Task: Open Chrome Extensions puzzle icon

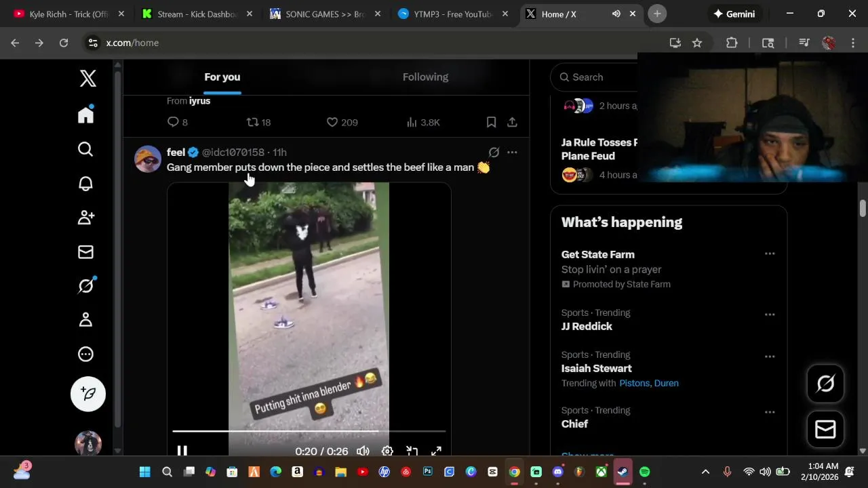Action: pos(732,43)
